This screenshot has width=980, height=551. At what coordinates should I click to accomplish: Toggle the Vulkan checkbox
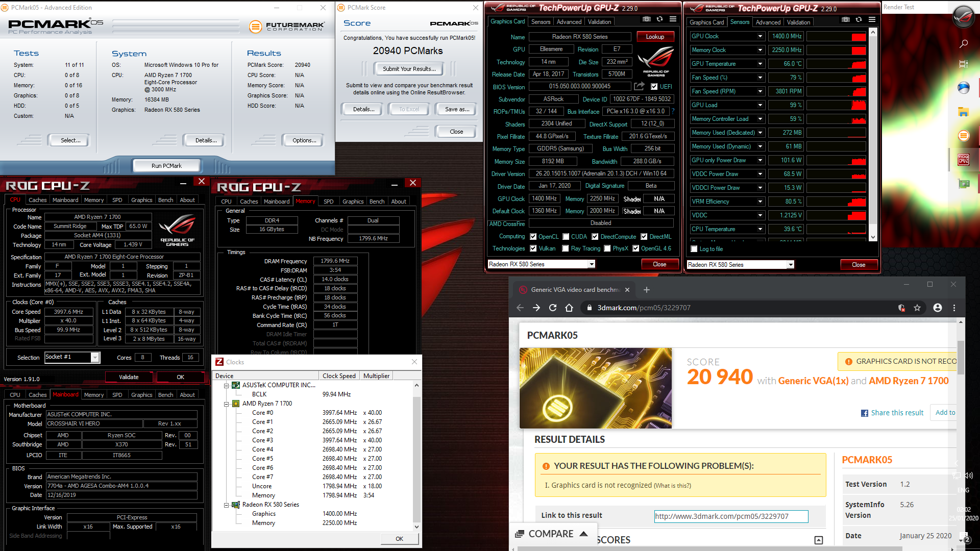click(533, 248)
